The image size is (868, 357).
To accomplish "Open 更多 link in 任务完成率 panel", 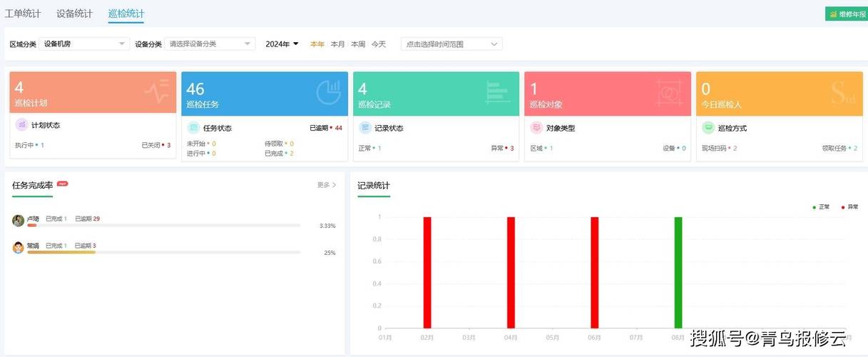I will click(327, 185).
